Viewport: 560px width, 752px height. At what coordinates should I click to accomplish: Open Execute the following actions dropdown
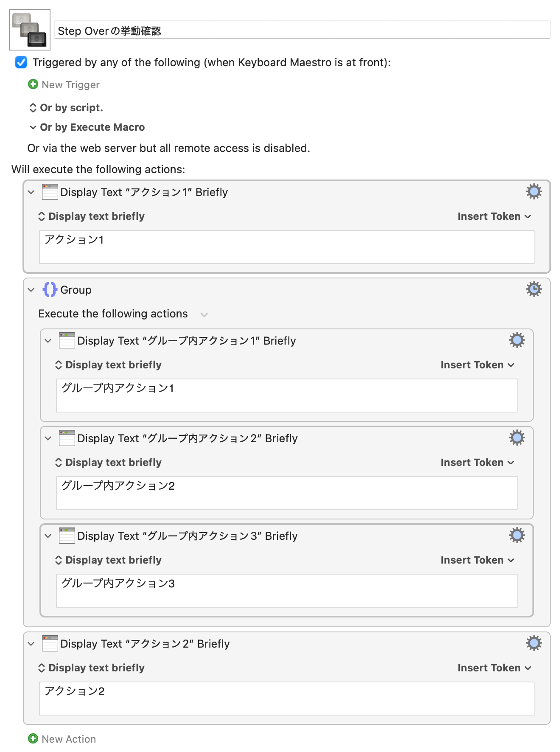[x=204, y=314]
